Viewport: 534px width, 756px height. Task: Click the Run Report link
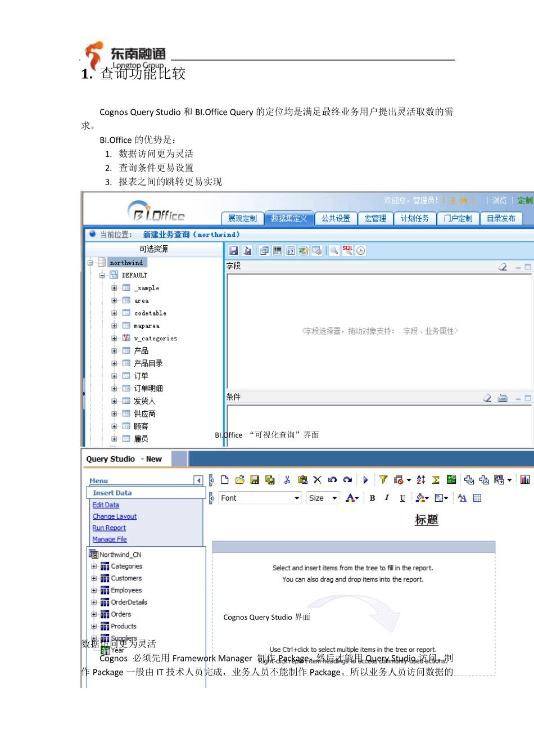(x=109, y=528)
